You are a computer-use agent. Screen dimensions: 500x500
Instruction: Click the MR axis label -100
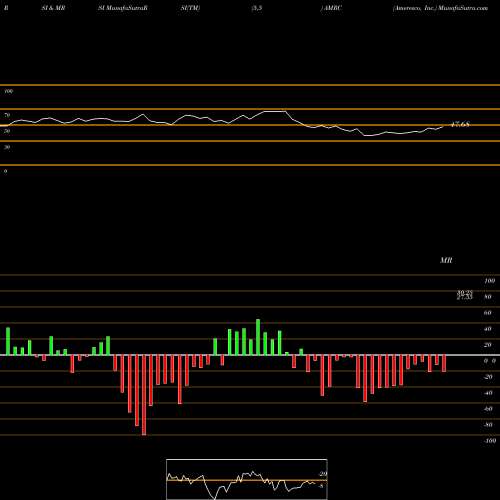coord(490,441)
